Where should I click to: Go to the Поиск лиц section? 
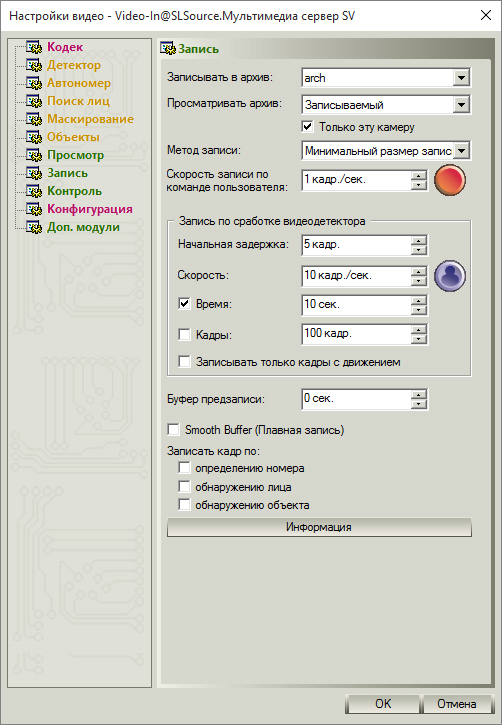pyautogui.click(x=79, y=101)
